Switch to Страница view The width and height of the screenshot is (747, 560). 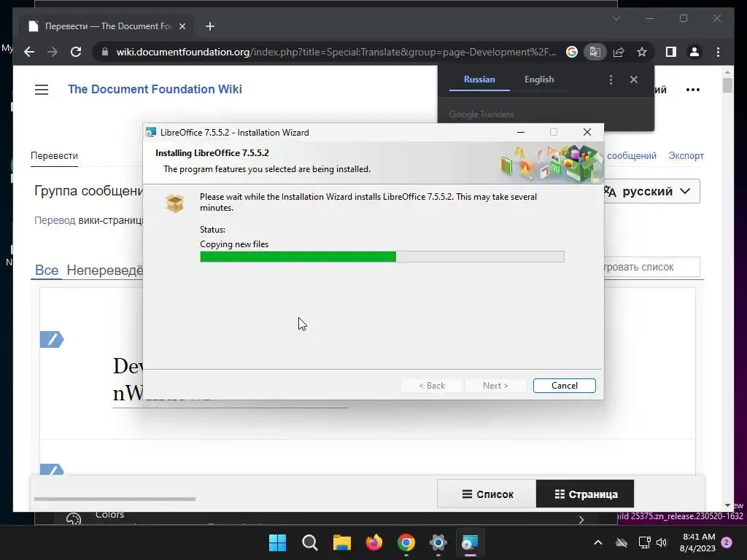click(x=585, y=494)
